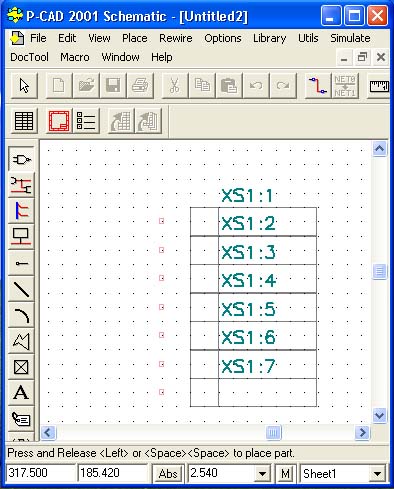Click the vertical scrollbar down arrow
The width and height of the screenshot is (394, 489).
point(379,415)
